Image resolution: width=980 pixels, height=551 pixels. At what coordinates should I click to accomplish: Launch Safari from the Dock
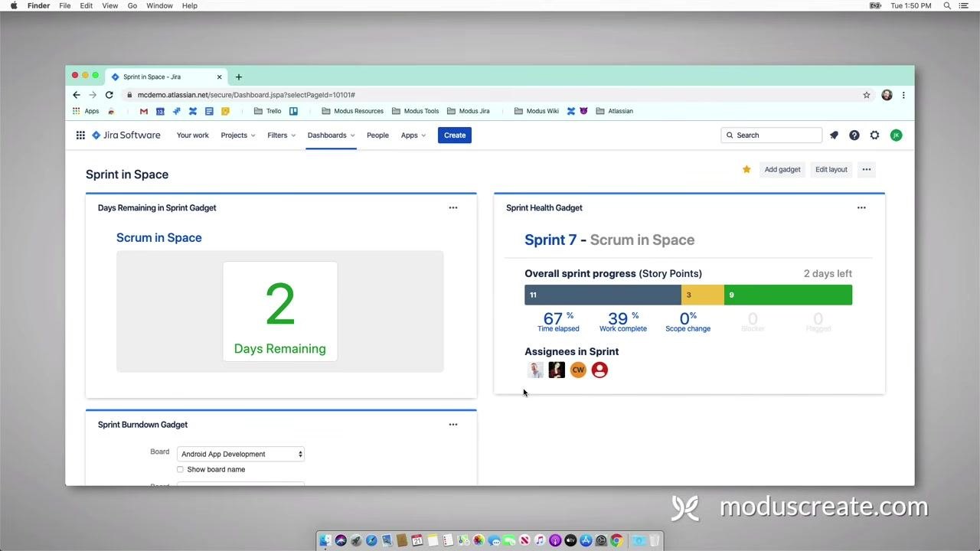click(371, 540)
